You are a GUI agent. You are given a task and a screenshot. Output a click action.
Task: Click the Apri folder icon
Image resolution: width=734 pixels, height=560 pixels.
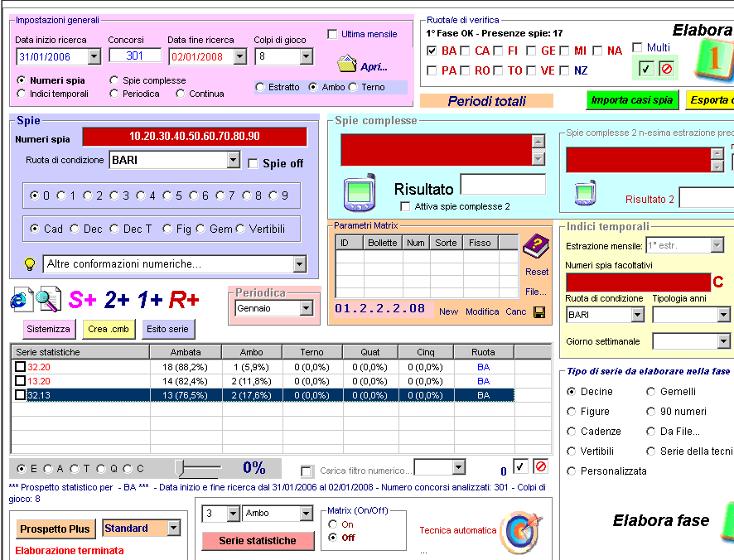[x=347, y=63]
